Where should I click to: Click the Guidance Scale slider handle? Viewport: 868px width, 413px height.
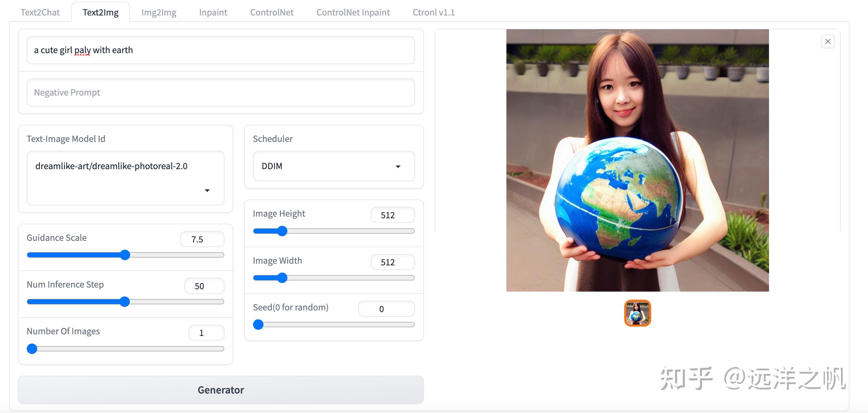pos(125,255)
